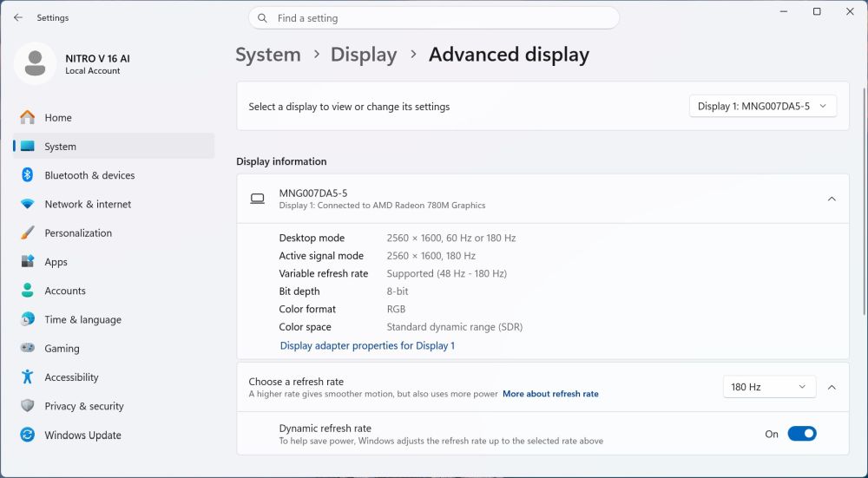
Task: Minimize the Settings window
Action: click(x=784, y=11)
